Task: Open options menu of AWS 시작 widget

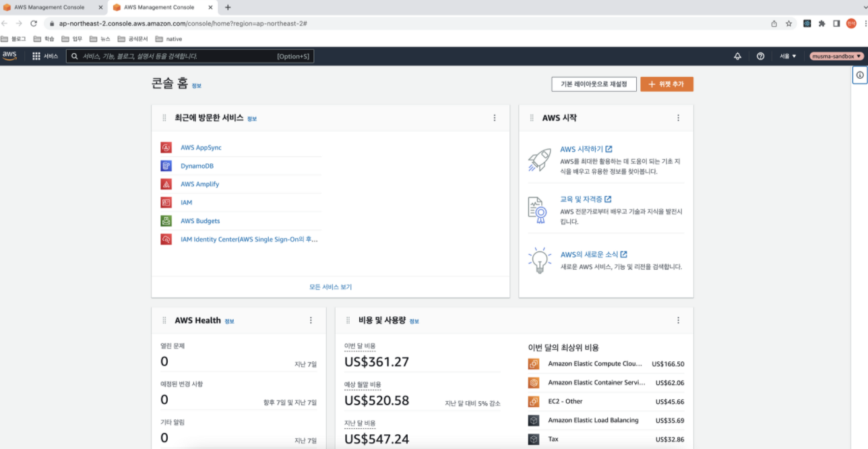Action: coord(679,118)
